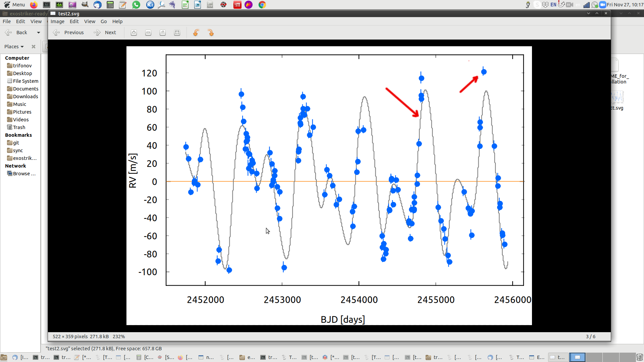This screenshot has height=362, width=644.
Task: Open WhatsApp from the top panel
Action: click(136, 5)
